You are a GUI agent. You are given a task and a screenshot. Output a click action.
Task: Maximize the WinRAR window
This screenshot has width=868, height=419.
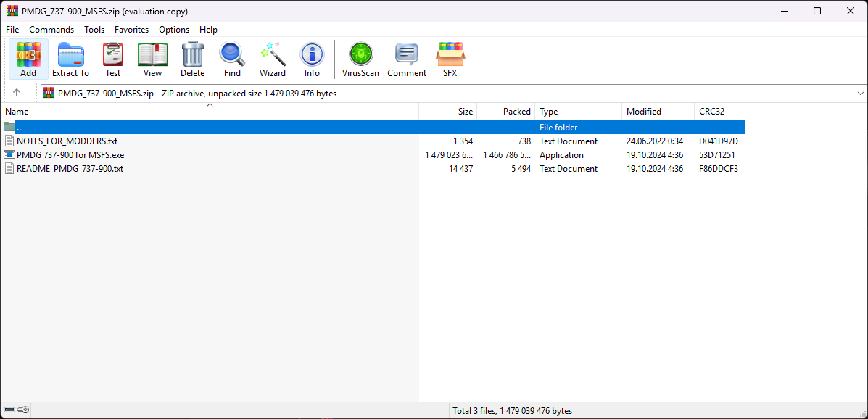pyautogui.click(x=817, y=11)
